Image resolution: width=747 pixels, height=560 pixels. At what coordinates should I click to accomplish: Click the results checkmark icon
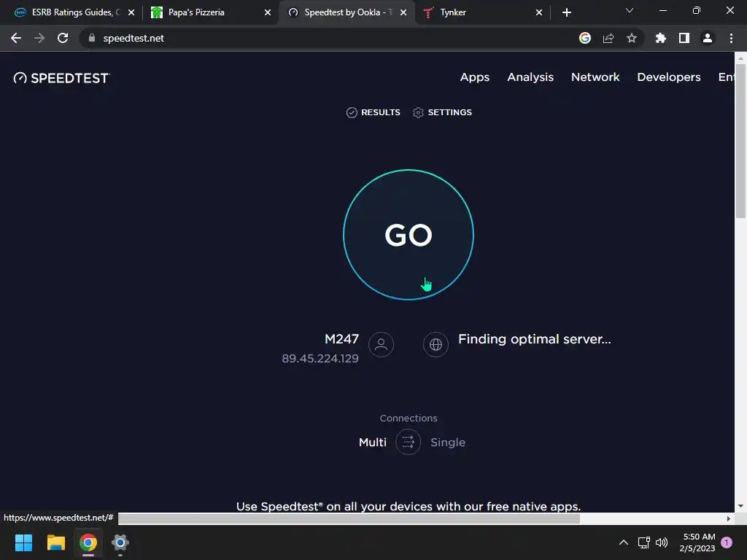(352, 112)
